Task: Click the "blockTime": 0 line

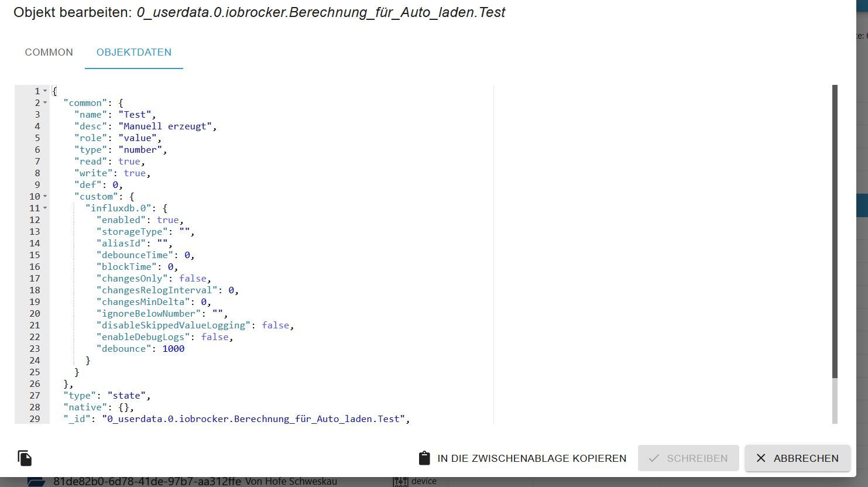Action: click(x=137, y=267)
